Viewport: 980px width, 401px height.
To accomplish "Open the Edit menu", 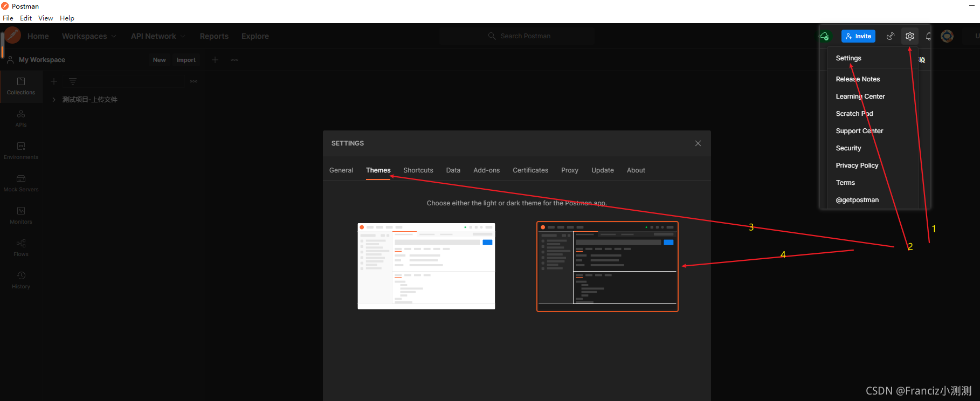I will click(26, 18).
